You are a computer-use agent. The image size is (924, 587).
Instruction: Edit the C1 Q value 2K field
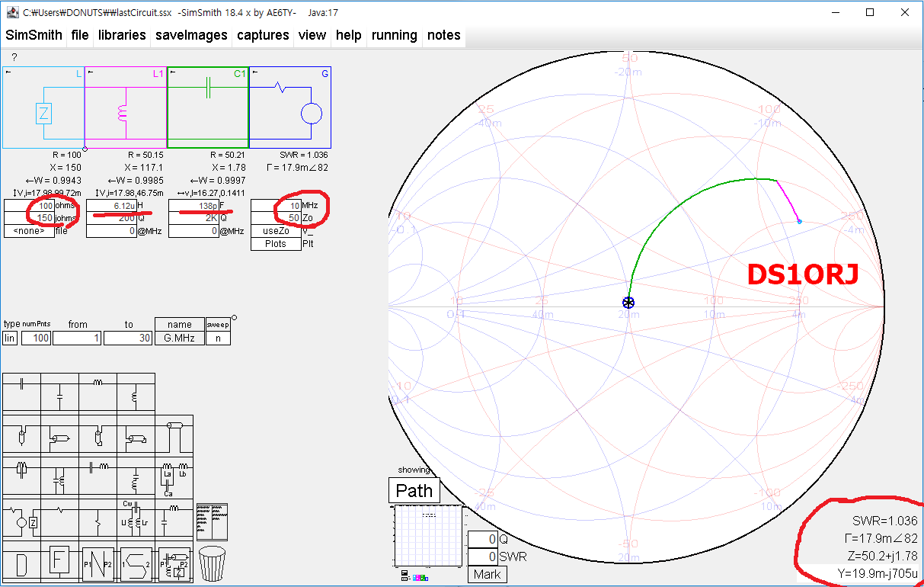pyautogui.click(x=193, y=219)
